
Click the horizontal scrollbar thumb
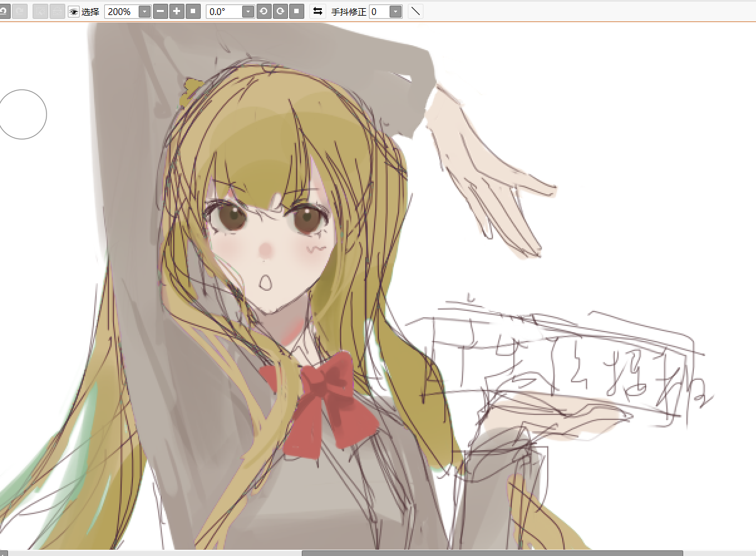coord(492,552)
